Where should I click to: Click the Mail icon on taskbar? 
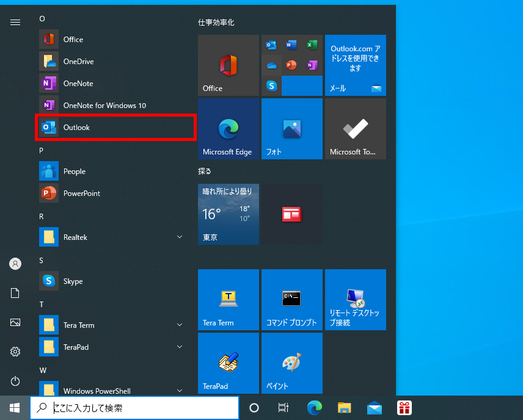(x=375, y=408)
